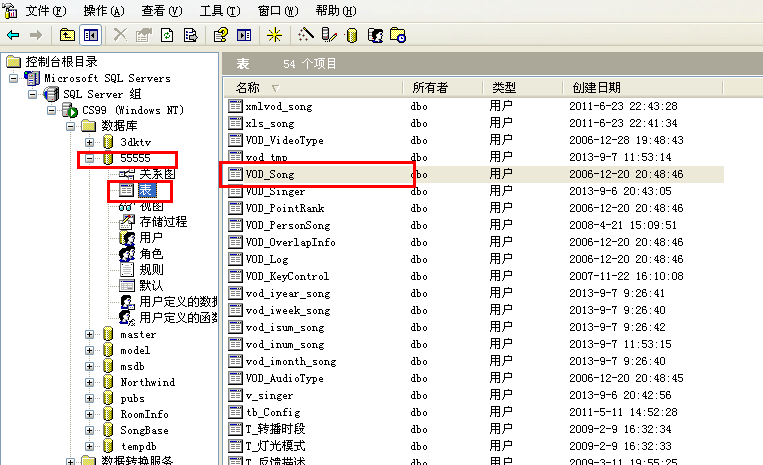Expand the 3dktv database node
The height and width of the screenshot is (465, 763).
(x=90, y=142)
